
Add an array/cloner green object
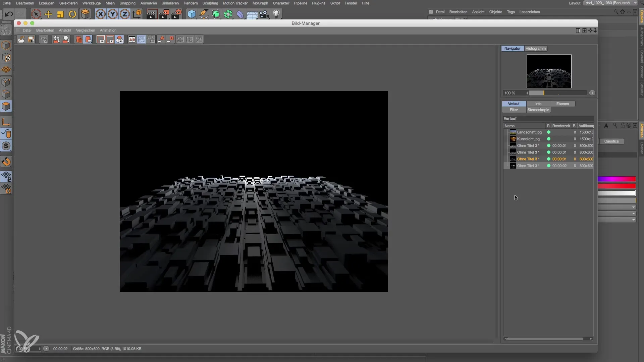coord(228,14)
